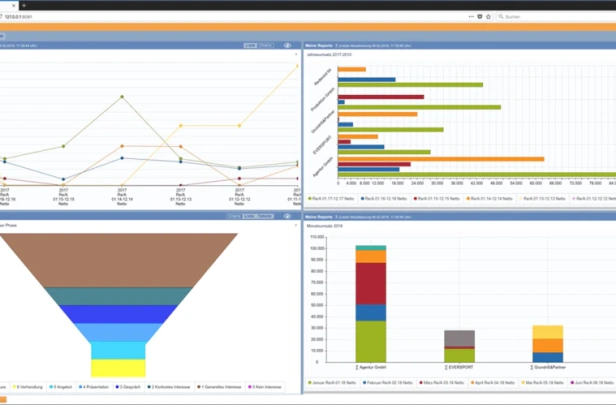Click the yellow line's highest data point
Screen dimensions: 616x405
pyautogui.click(x=297, y=66)
